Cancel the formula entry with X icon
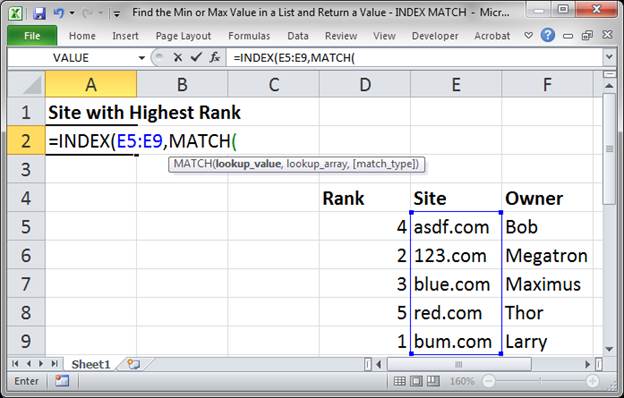The image size is (624, 398). pyautogui.click(x=178, y=58)
